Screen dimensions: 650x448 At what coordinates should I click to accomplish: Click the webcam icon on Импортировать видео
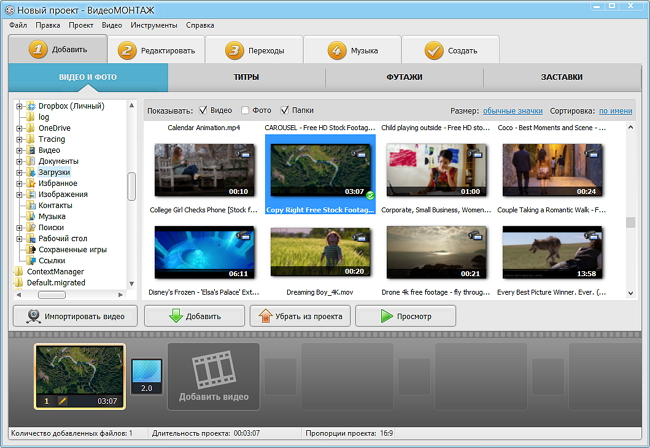click(x=33, y=316)
